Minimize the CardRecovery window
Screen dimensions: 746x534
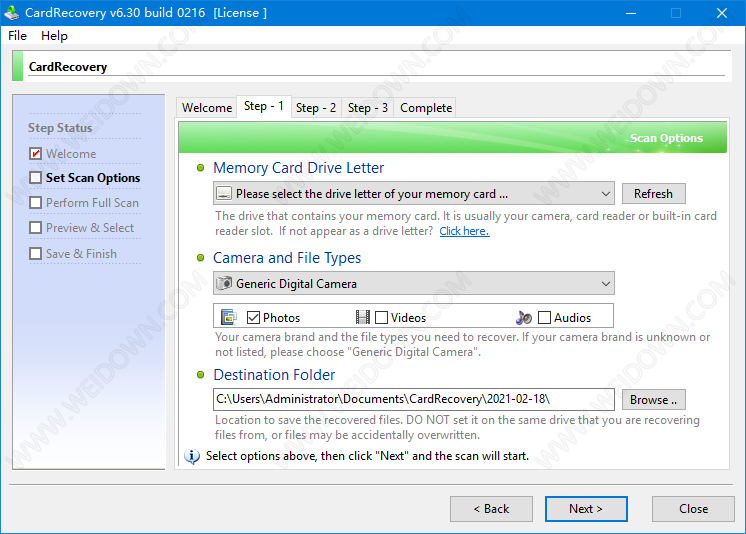(631, 13)
